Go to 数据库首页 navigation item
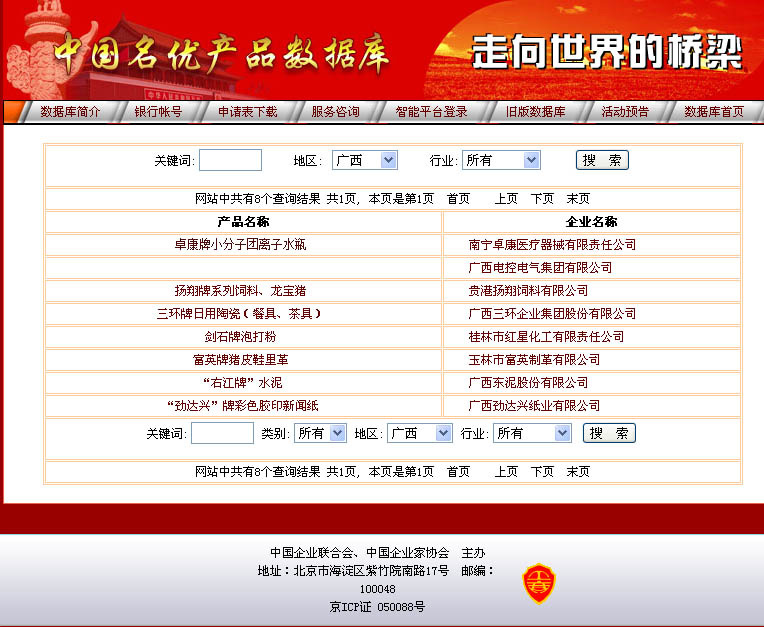The width and height of the screenshot is (764, 627). [714, 112]
